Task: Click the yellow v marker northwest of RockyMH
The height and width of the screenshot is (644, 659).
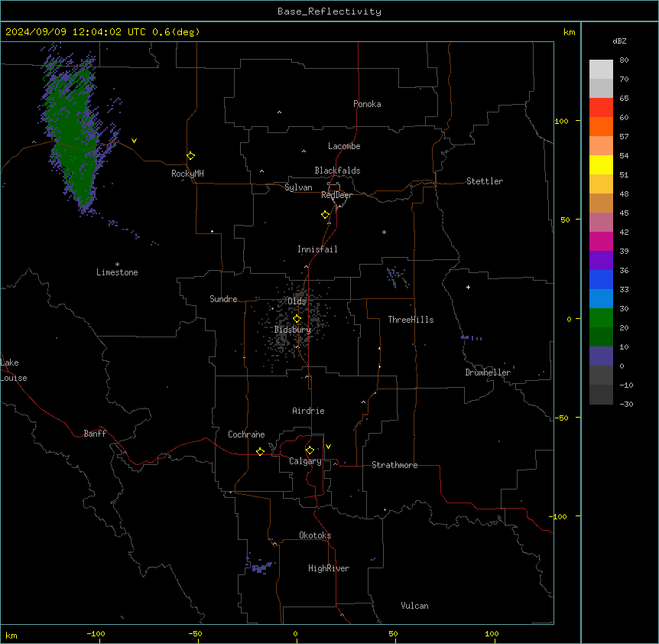Action: (134, 141)
